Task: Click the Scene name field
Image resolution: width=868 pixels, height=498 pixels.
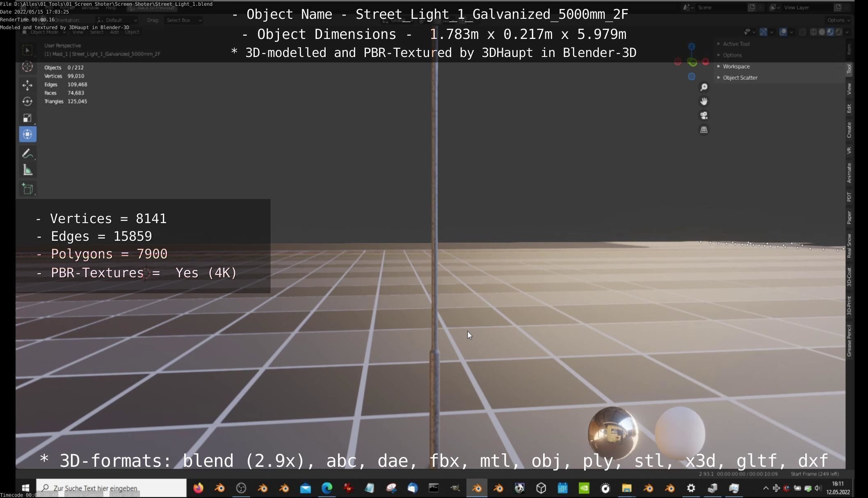Action: click(x=722, y=7)
